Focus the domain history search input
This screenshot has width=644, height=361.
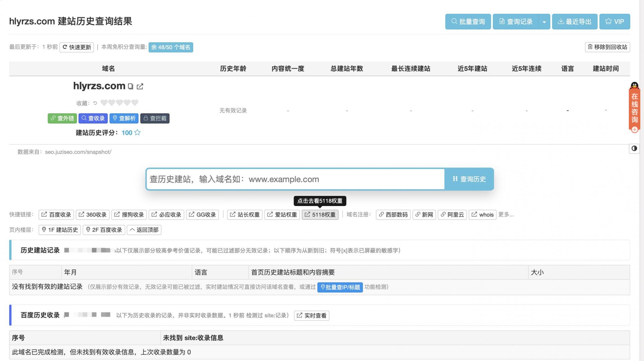coord(295,179)
